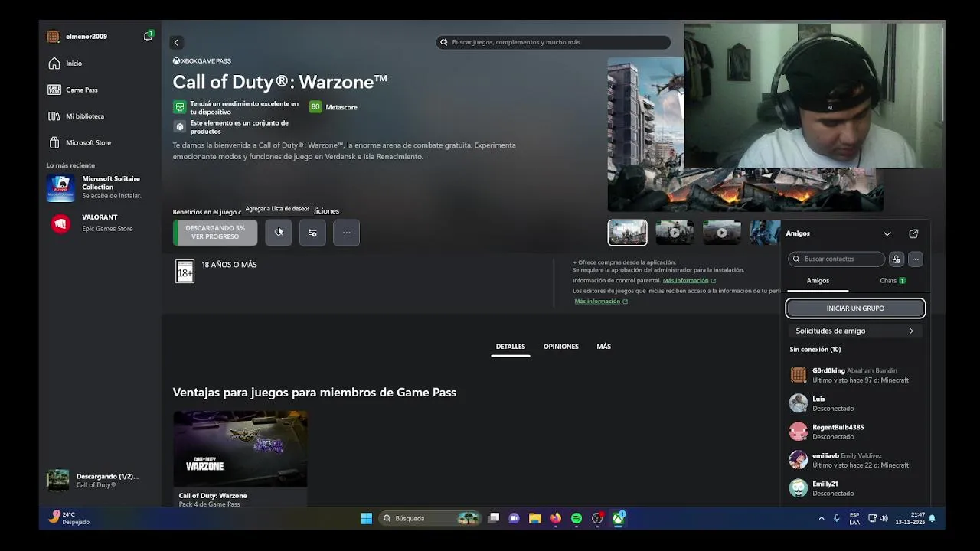Click the Xbox app taskbar icon
This screenshot has width=980, height=551.
coord(618,518)
